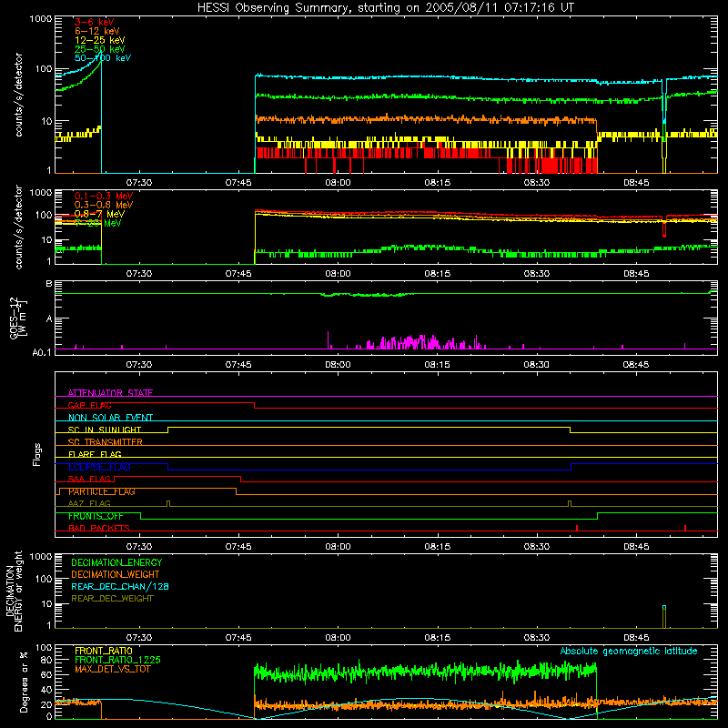Click the green 7-20 MeV legend label
This screenshot has height=728, width=728.
click(97, 223)
